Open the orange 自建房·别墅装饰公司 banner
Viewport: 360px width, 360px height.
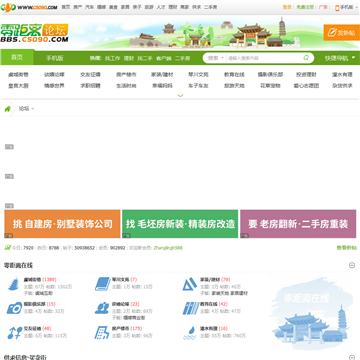pyautogui.click(x=62, y=224)
